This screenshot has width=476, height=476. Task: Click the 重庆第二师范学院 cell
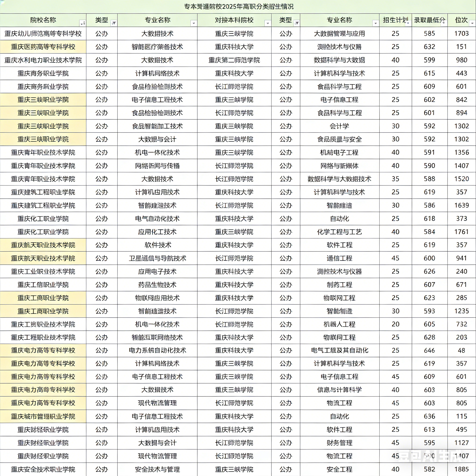pos(234,60)
